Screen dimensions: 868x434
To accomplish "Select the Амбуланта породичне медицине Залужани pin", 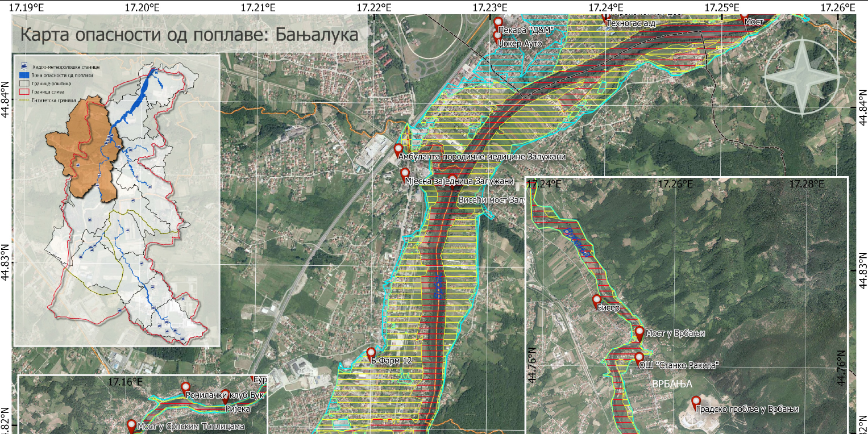I will point(399,150).
